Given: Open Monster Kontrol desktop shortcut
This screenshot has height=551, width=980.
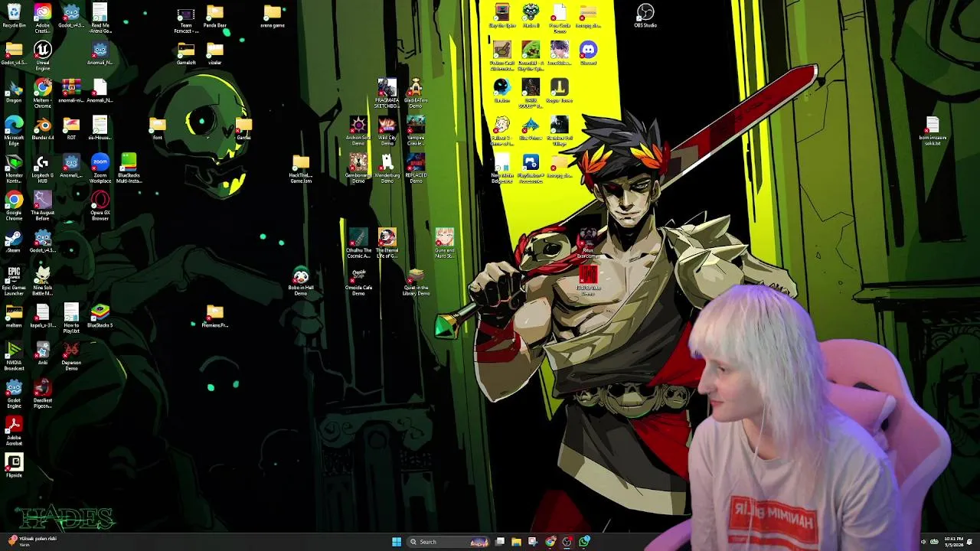Looking at the screenshot, I should tap(14, 168).
